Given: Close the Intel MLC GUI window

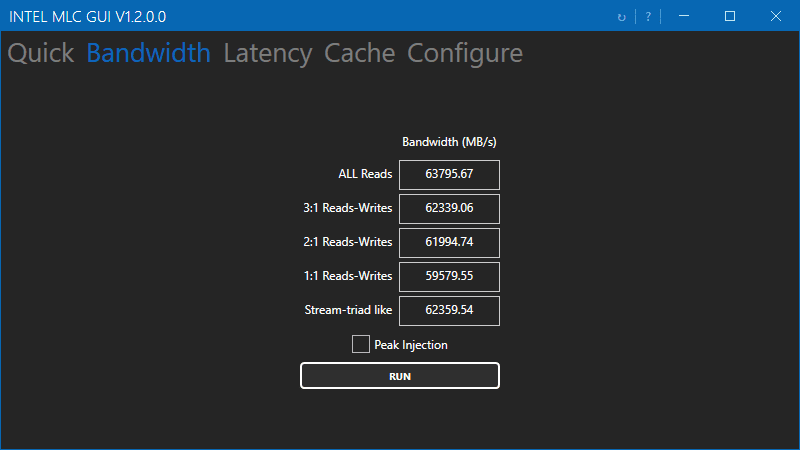Looking at the screenshot, I should coord(776,17).
